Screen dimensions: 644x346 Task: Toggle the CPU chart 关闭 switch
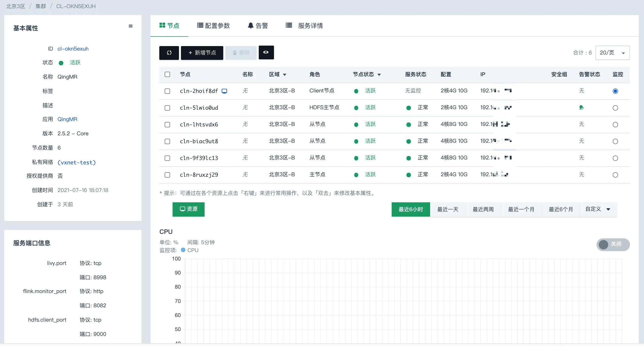click(x=613, y=244)
